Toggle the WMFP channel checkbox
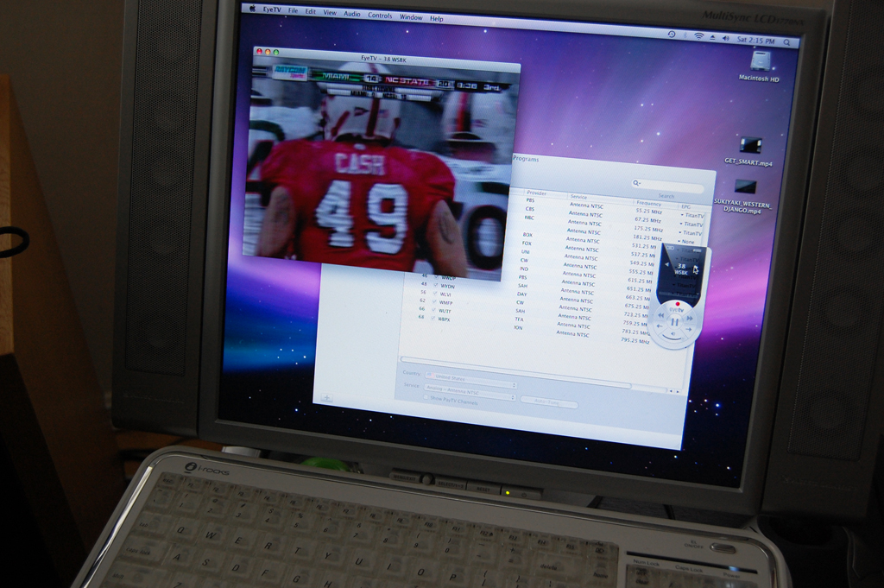This screenshot has height=588, width=884. [435, 301]
